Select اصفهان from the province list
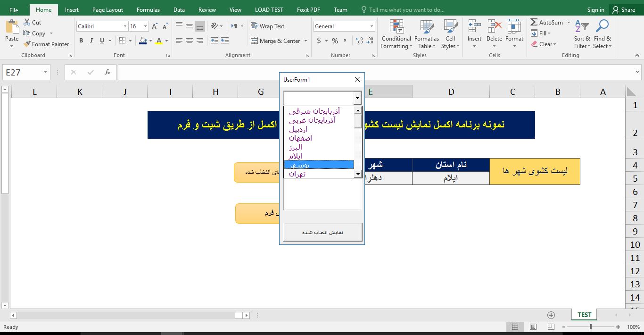Viewport: 644px width, 335px height. [301, 138]
